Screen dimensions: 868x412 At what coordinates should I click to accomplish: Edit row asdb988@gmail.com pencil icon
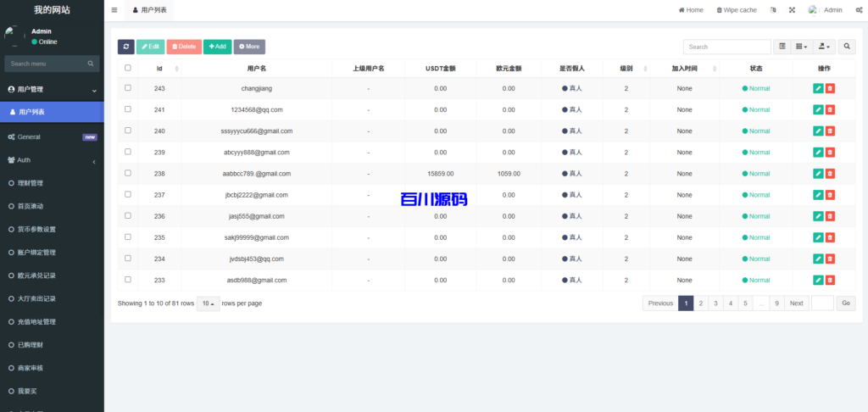[818, 281]
